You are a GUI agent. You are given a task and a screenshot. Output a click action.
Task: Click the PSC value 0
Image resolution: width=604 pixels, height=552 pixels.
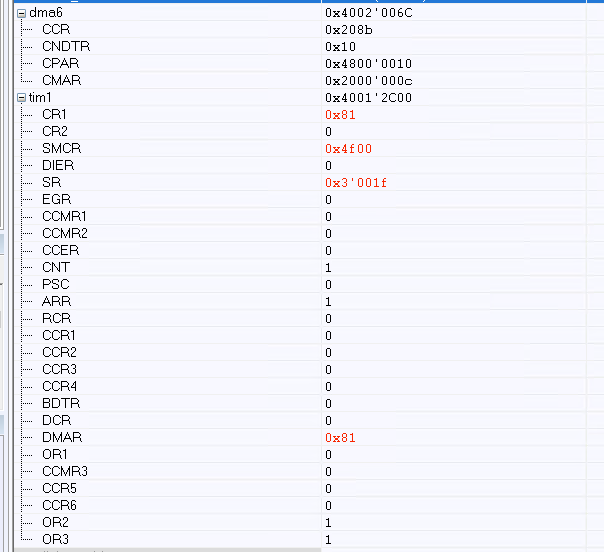(x=328, y=285)
